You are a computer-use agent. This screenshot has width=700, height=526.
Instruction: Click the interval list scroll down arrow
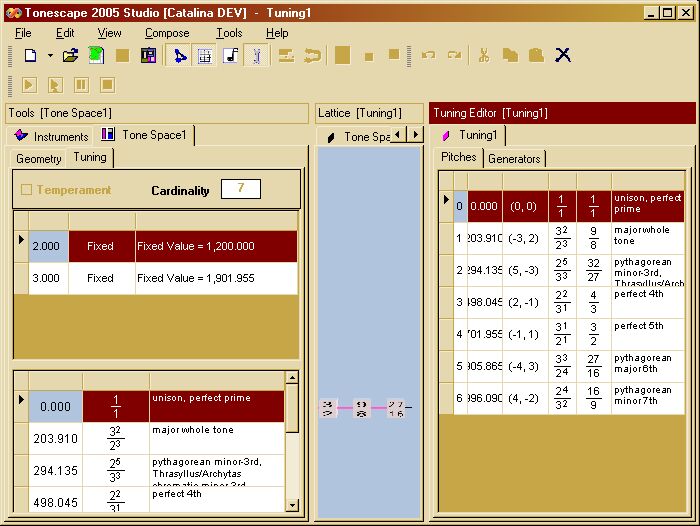(x=292, y=505)
